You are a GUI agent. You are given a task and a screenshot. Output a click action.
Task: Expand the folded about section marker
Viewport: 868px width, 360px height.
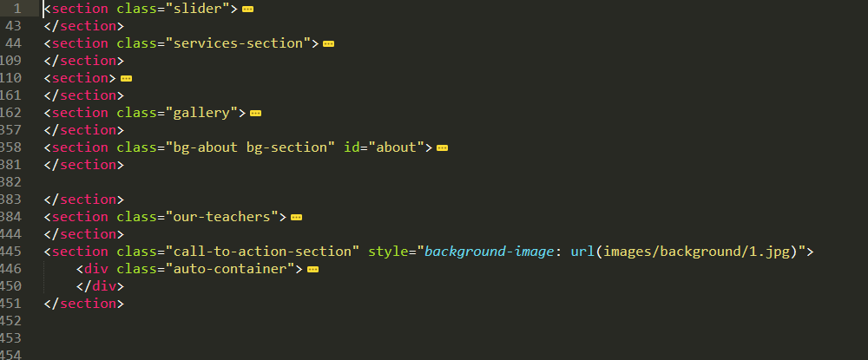tap(442, 147)
